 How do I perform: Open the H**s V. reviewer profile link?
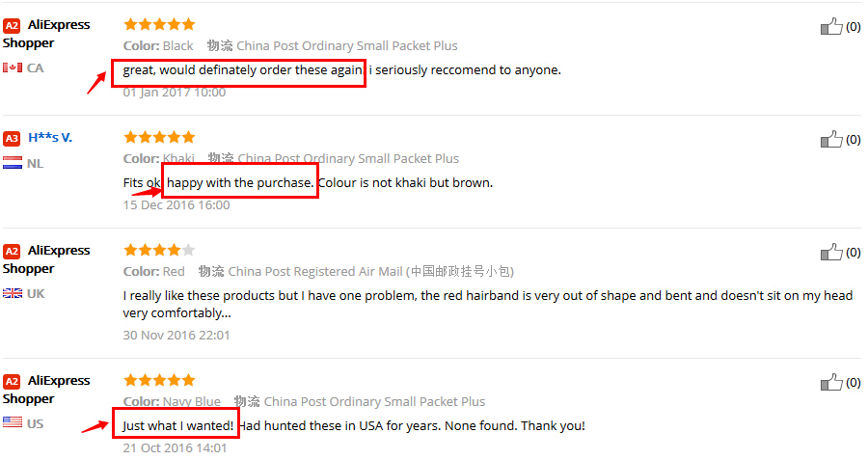point(50,138)
